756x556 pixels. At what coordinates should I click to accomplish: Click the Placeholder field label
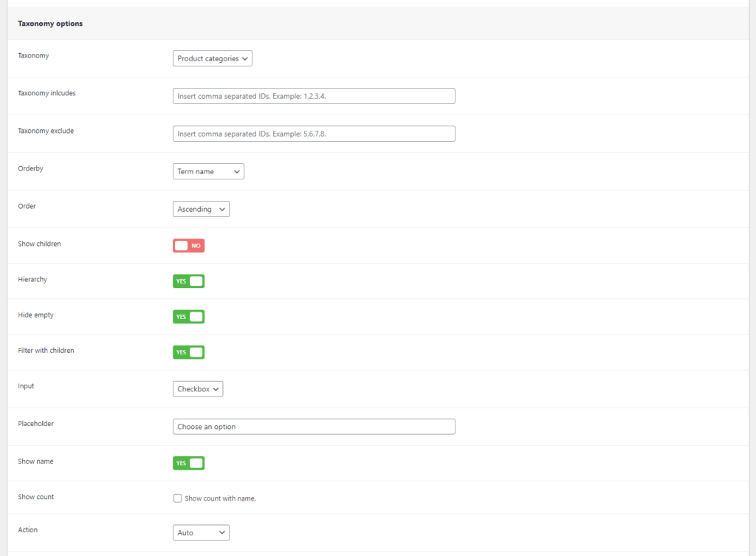35,424
